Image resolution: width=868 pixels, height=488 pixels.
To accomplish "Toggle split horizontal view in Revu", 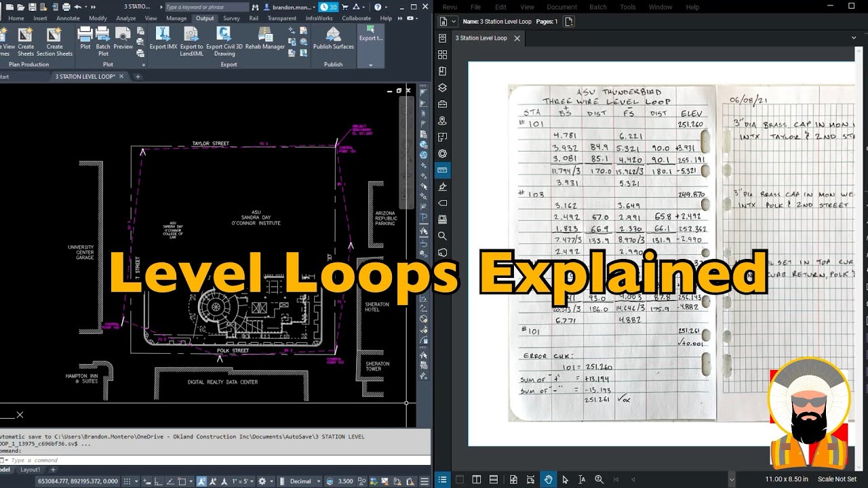I will coord(494,479).
